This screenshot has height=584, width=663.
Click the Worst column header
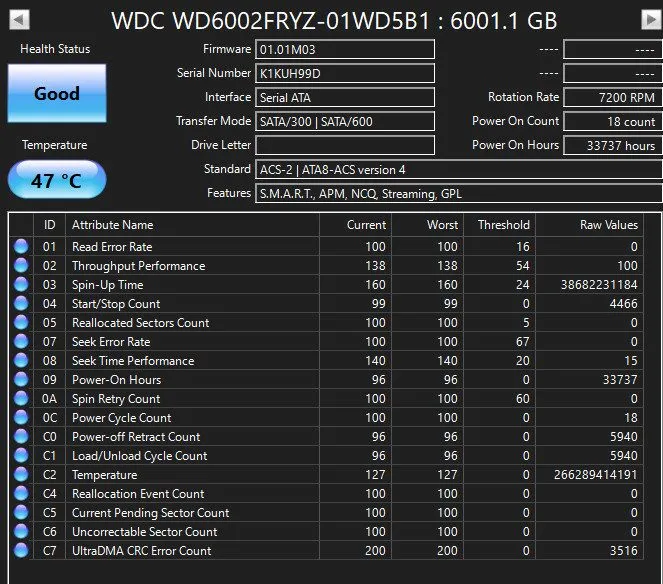[x=428, y=225]
